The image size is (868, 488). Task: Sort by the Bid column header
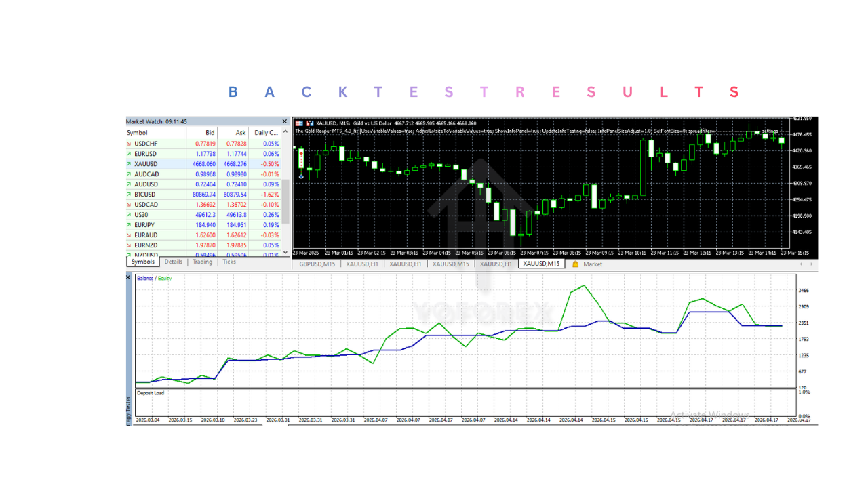[x=202, y=133]
